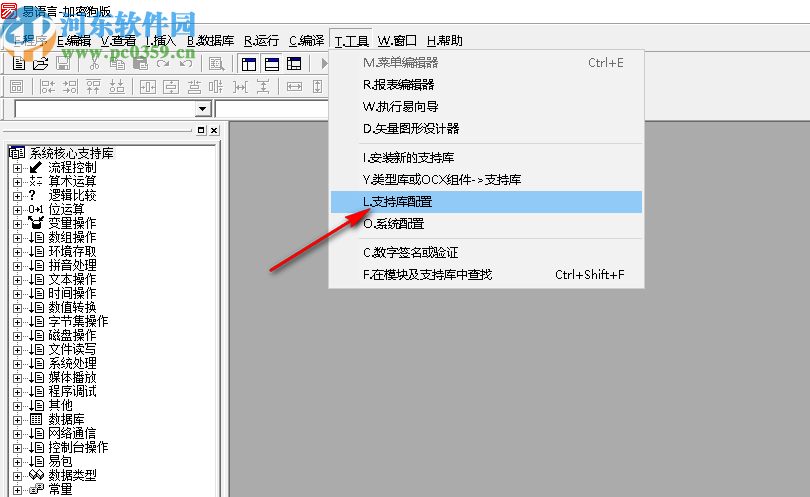Expand the 位运算 tree node

pyautogui.click(x=18, y=210)
